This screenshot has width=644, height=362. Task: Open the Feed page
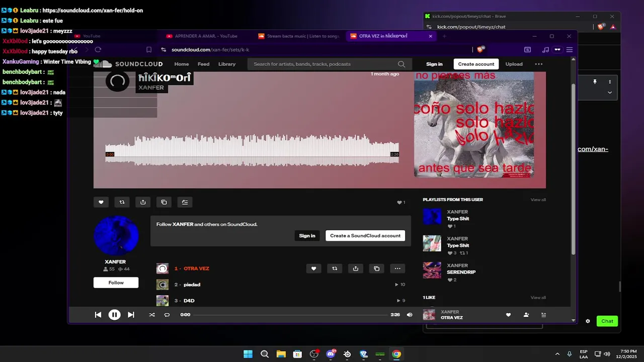pyautogui.click(x=204, y=64)
